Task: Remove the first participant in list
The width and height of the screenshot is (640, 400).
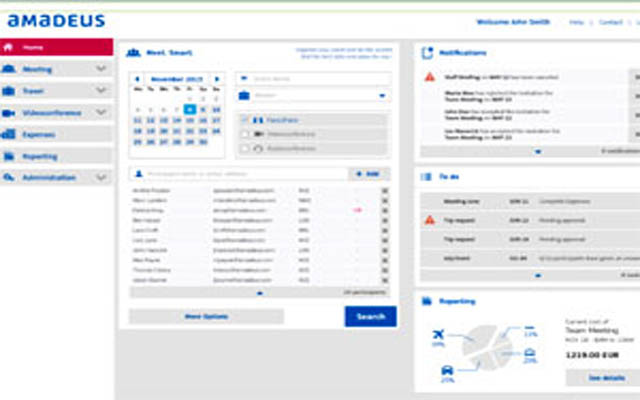Action: pyautogui.click(x=384, y=191)
